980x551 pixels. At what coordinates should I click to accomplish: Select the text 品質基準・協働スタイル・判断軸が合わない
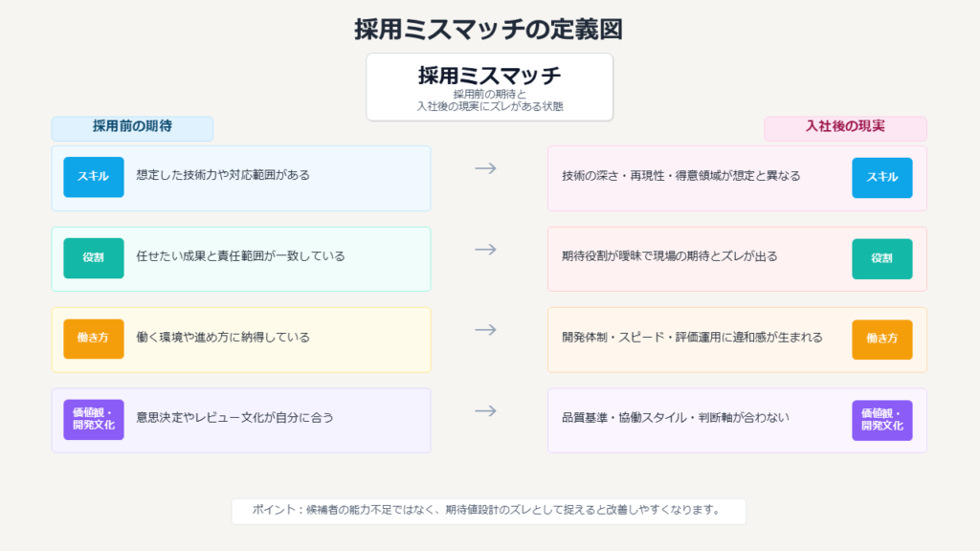tap(676, 418)
